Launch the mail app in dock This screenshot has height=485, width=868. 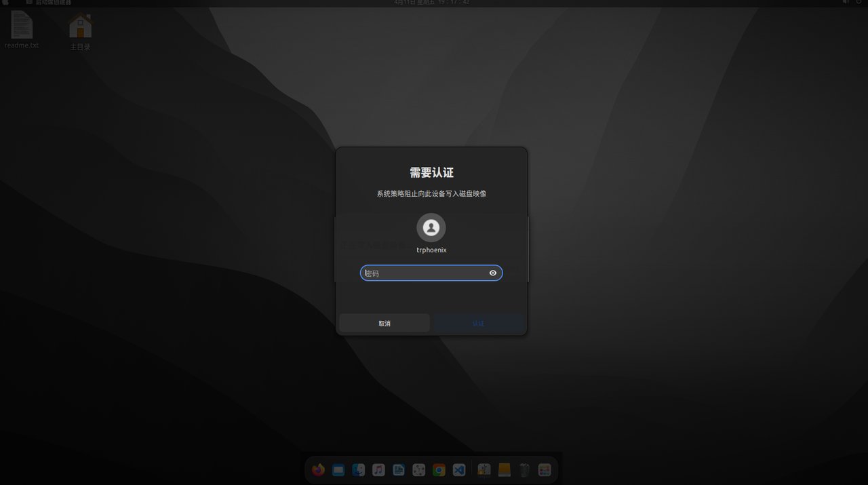(338, 470)
